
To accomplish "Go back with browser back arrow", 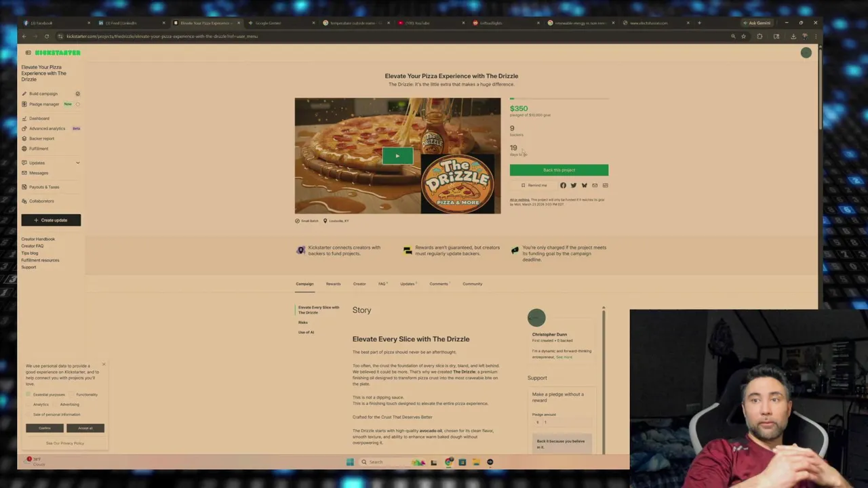I will [24, 36].
